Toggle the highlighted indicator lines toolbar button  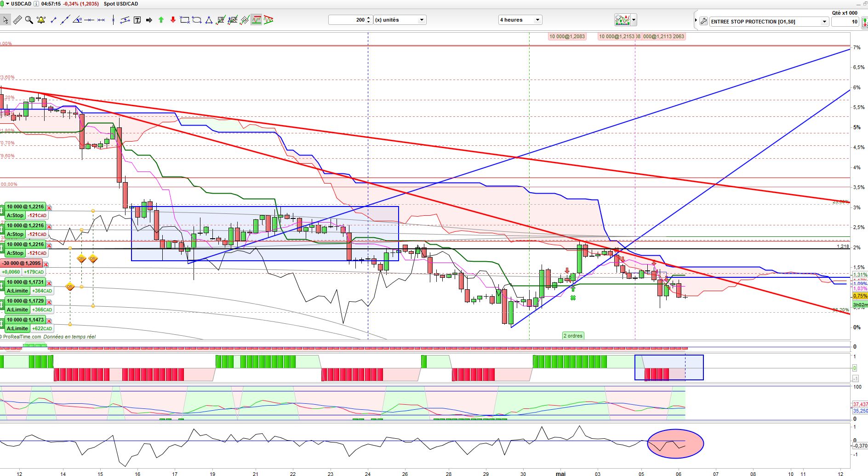[x=257, y=20]
